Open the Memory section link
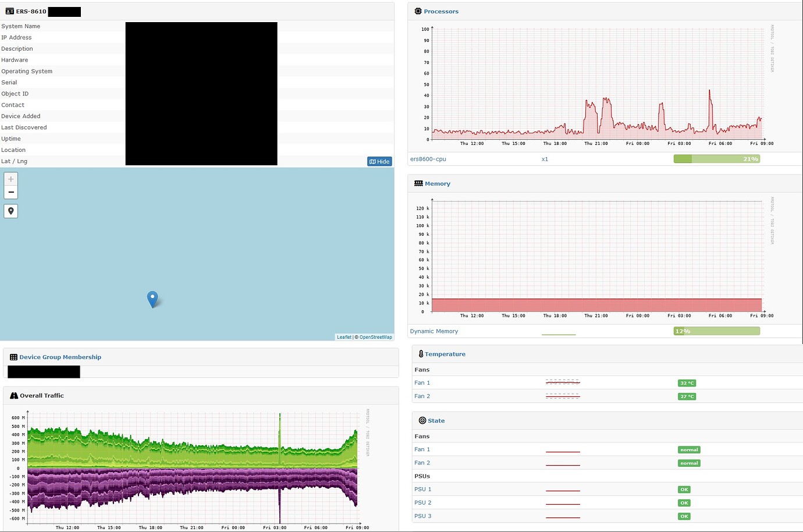The width and height of the screenshot is (803, 532). click(x=438, y=184)
